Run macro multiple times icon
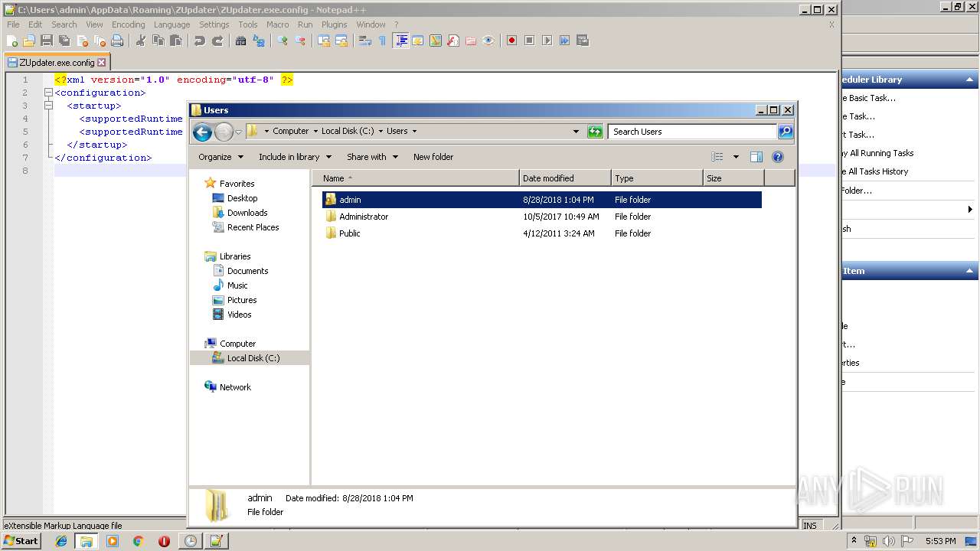Screen dimensions: 980x551 tap(564, 41)
